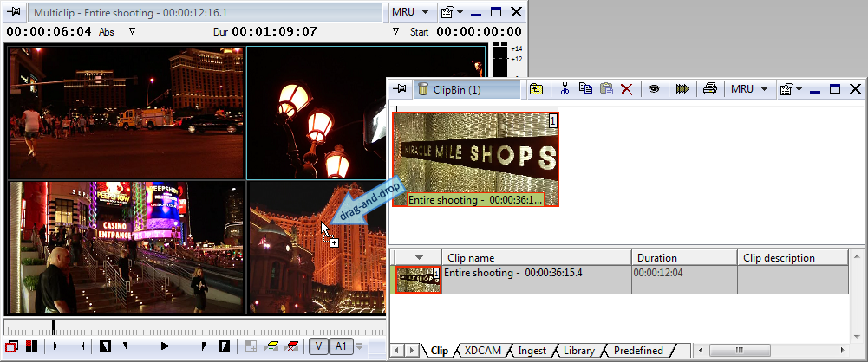The width and height of the screenshot is (868, 362).
Task: Click the current timecode 00:00:06:04
Action: tap(49, 31)
